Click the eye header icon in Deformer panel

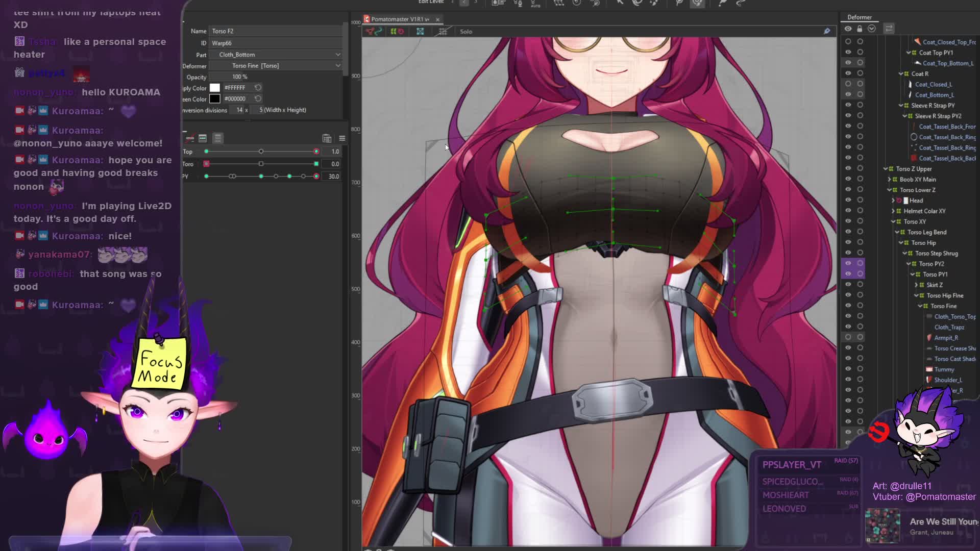tap(848, 29)
